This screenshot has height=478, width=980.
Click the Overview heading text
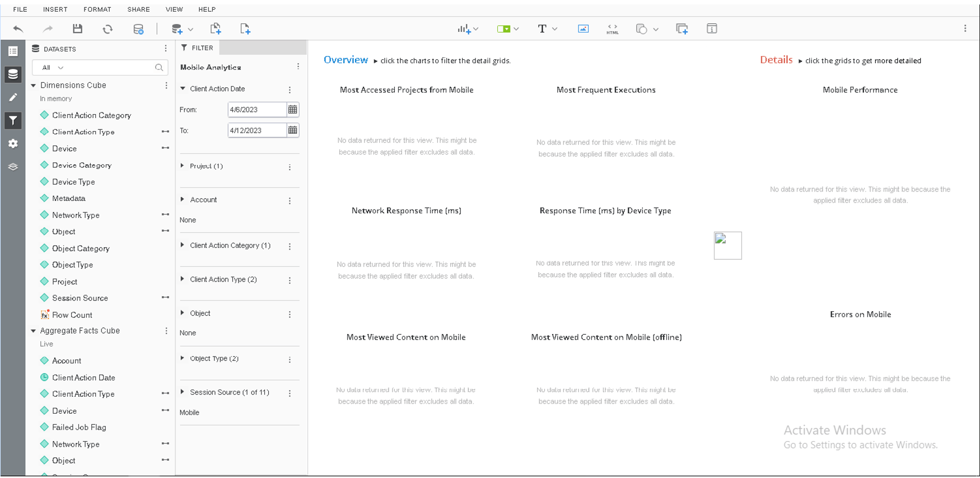click(346, 60)
